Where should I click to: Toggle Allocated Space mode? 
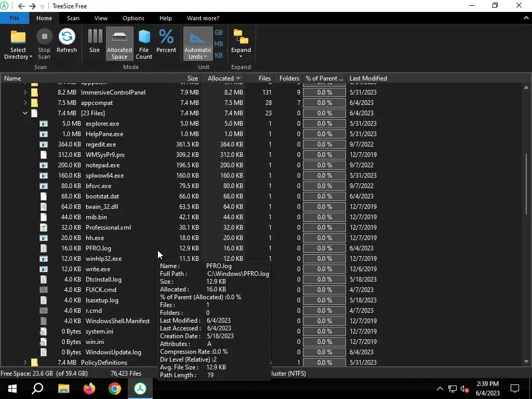(119, 44)
